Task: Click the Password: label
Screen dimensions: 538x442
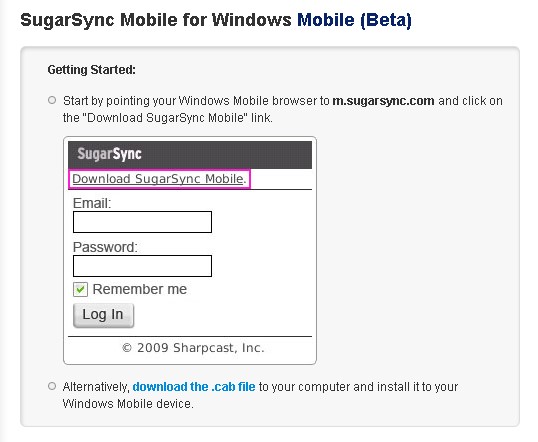Action: (x=105, y=247)
